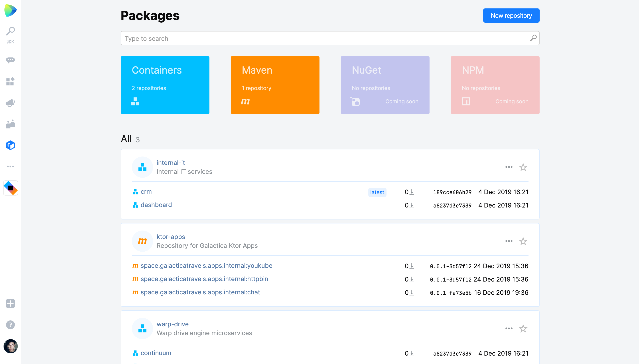The image size is (639, 364).
Task: Click date 16 Dec 2019 19:36
Action: [x=501, y=292]
